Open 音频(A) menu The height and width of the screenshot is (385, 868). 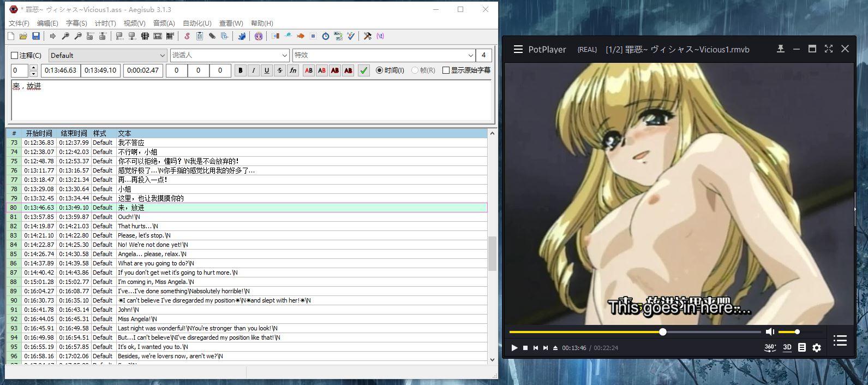point(164,23)
